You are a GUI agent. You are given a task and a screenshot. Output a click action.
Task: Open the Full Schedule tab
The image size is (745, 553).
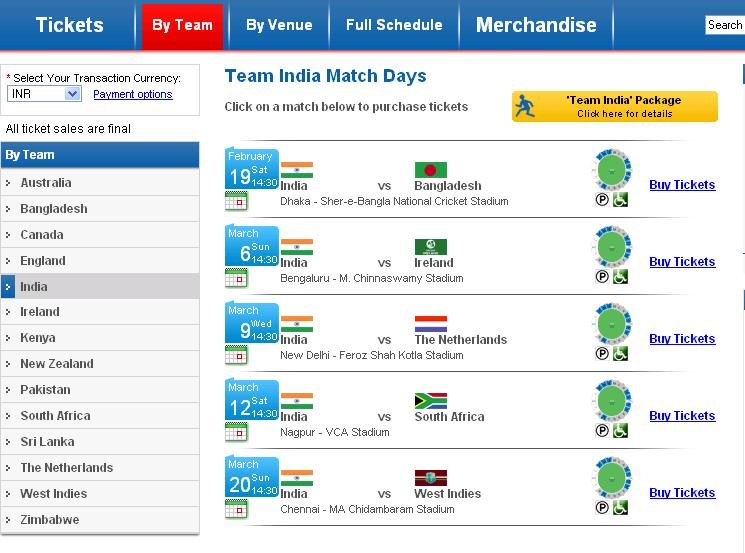tap(394, 25)
